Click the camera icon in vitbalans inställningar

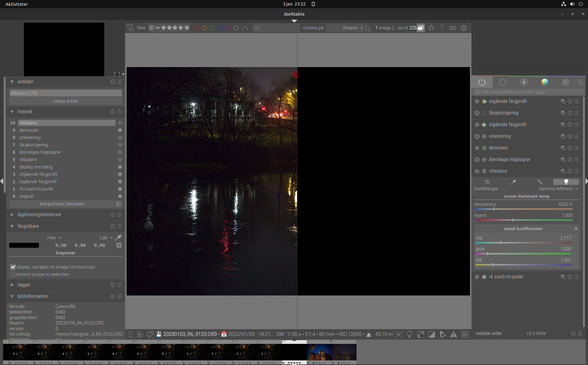487,182
